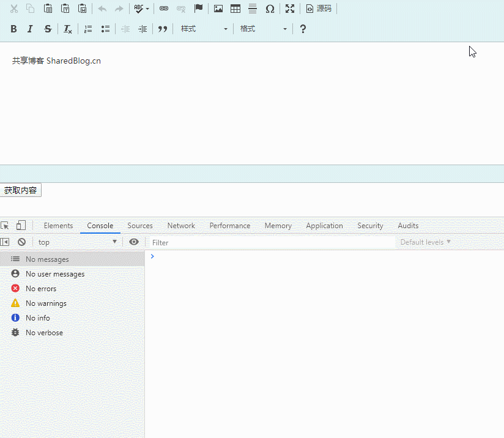
Task: Toggle the bulleted list
Action: [105, 29]
